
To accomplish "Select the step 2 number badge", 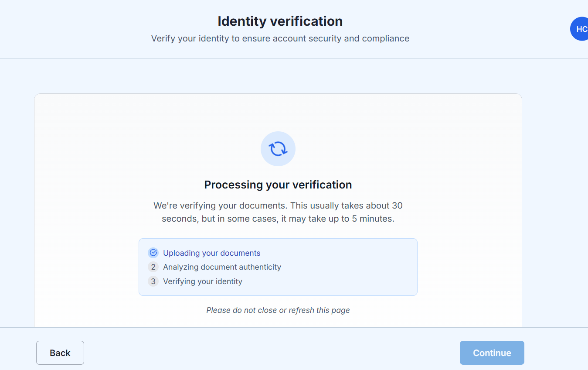I will coord(153,267).
